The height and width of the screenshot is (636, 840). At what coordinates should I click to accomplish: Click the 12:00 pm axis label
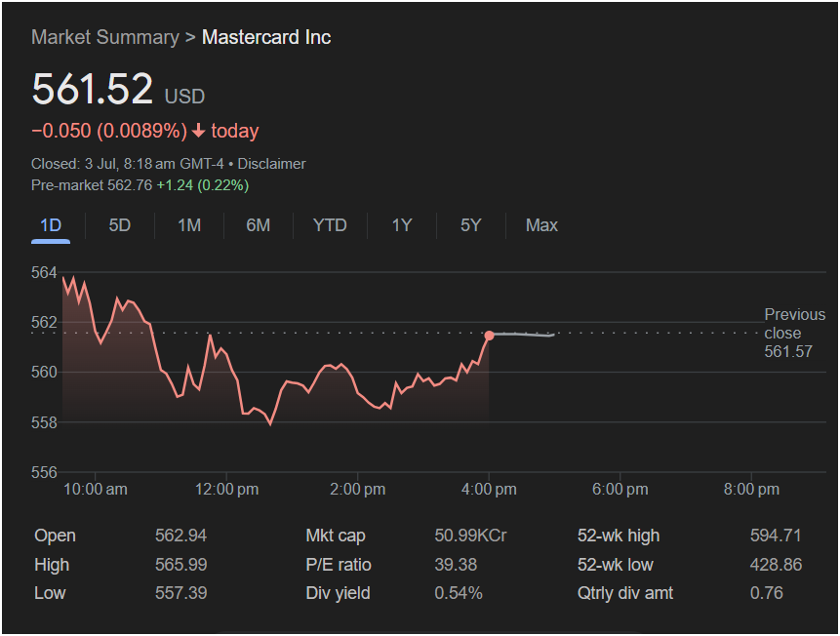(226, 489)
